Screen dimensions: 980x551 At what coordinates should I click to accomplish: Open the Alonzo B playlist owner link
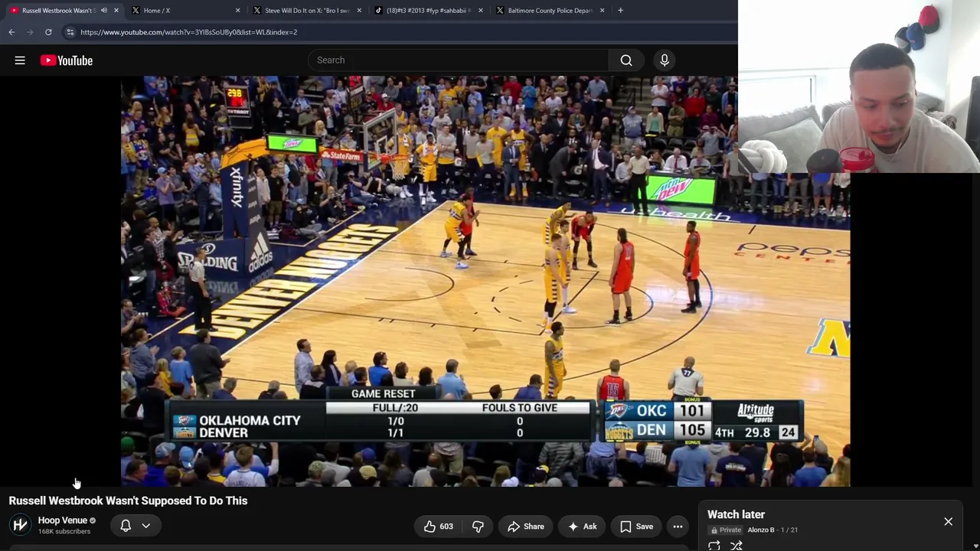(761, 530)
